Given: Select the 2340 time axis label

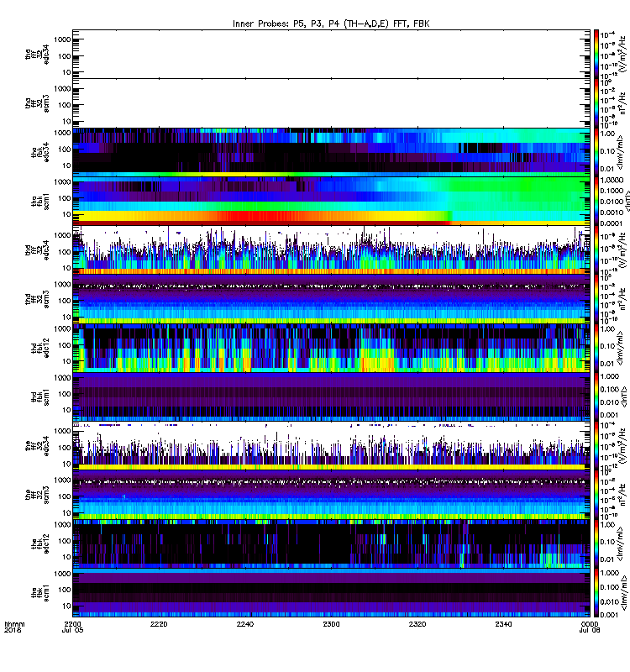Looking at the screenshot, I should click(503, 624).
